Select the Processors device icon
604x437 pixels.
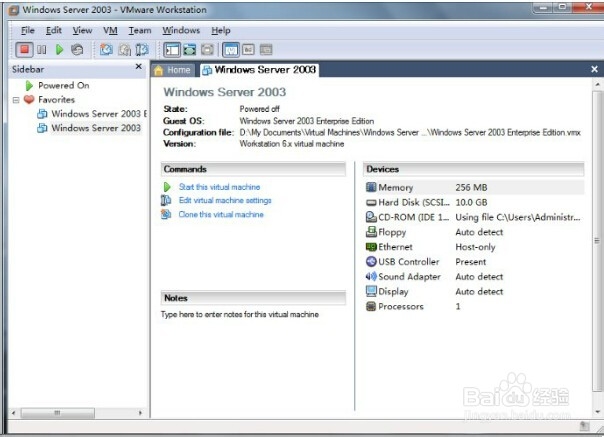[x=371, y=306]
